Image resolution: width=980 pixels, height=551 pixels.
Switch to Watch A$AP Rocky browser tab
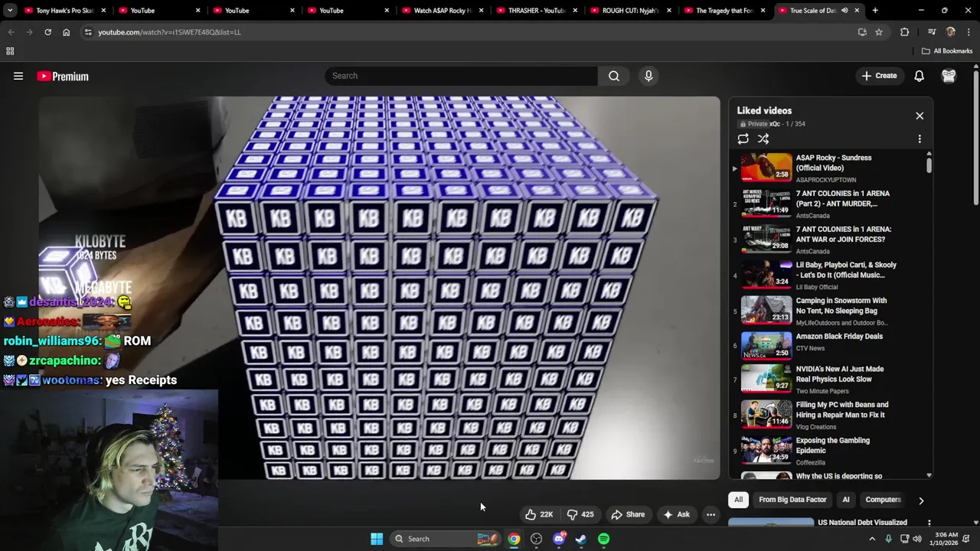442,11
